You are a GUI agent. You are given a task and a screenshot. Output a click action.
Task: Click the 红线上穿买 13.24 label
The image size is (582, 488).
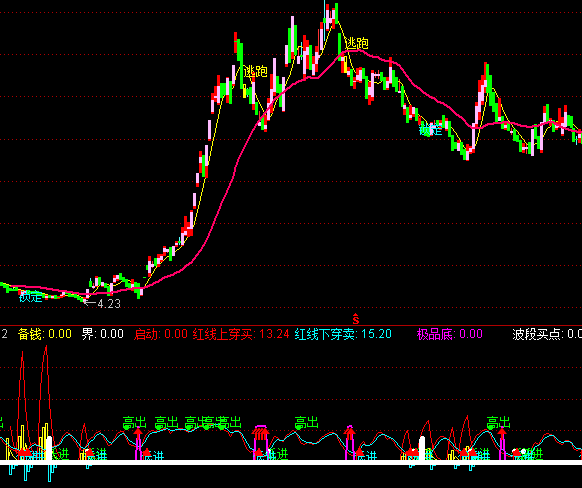[241, 334]
